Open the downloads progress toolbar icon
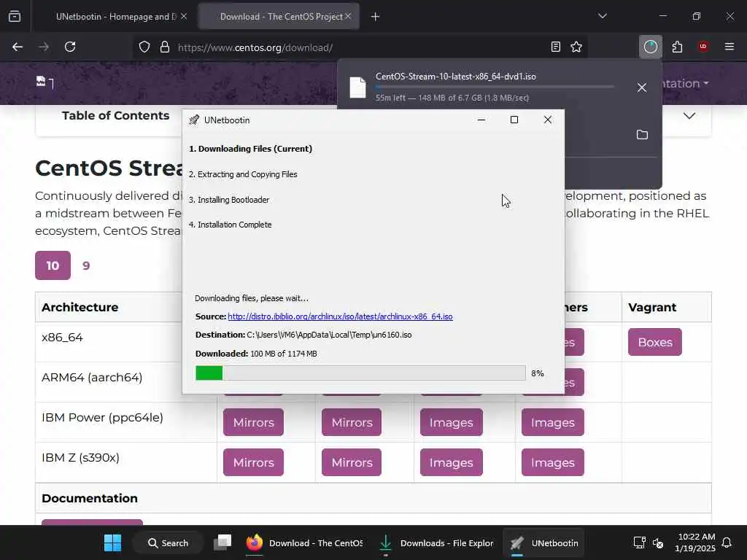 (x=650, y=47)
